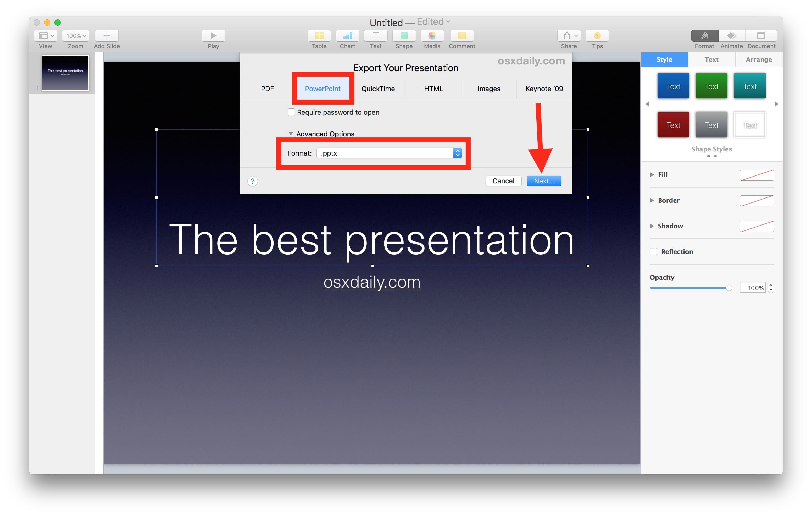
Task: Enable the Reflection checkbox
Action: coord(653,252)
